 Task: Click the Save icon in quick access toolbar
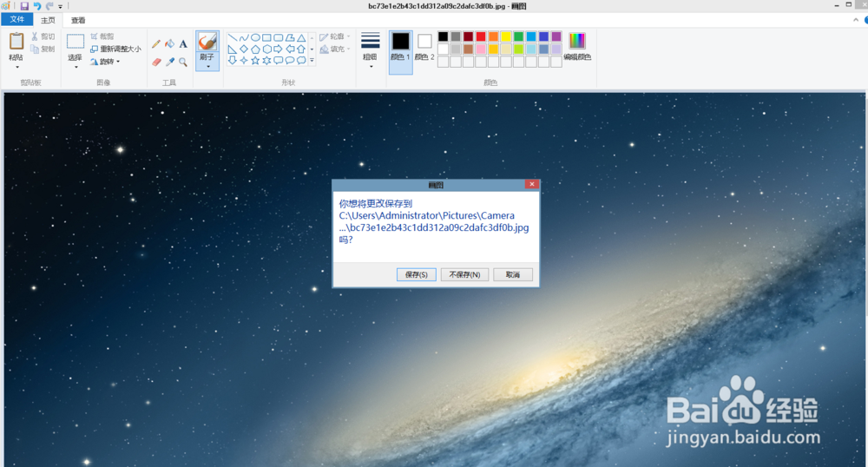[24, 6]
